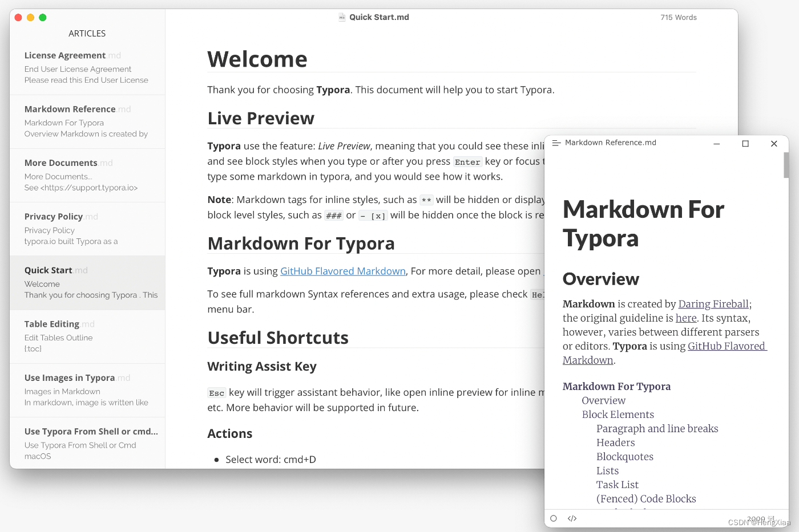This screenshot has width=799, height=532.
Task: Minimize the Markdown Reference.md window
Action: [717, 144]
